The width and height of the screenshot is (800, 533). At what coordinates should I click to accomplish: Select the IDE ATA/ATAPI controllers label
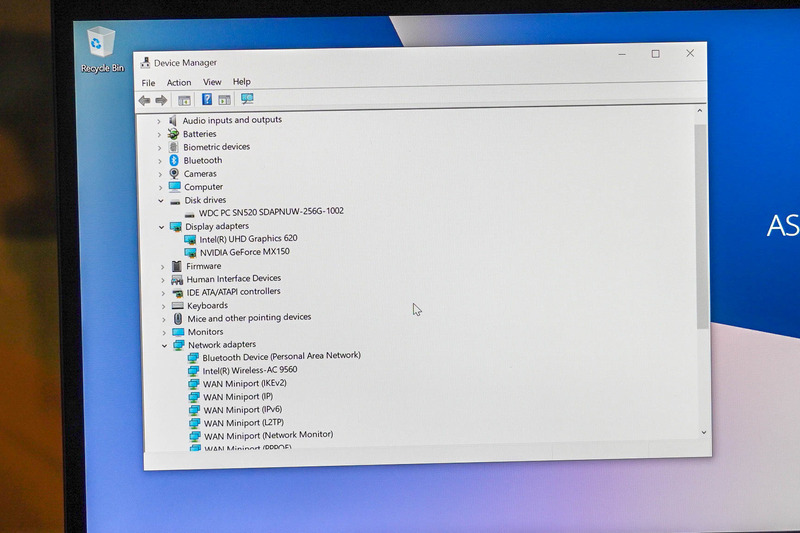[x=234, y=292]
